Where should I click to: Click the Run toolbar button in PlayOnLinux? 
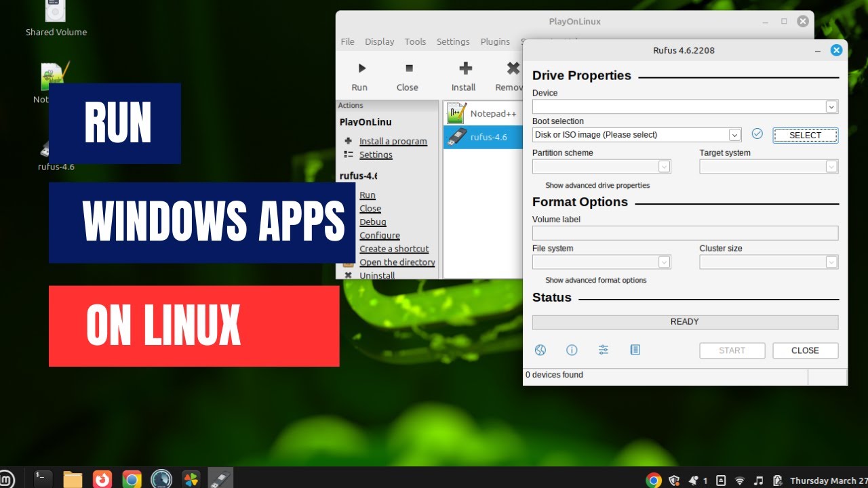tap(360, 76)
